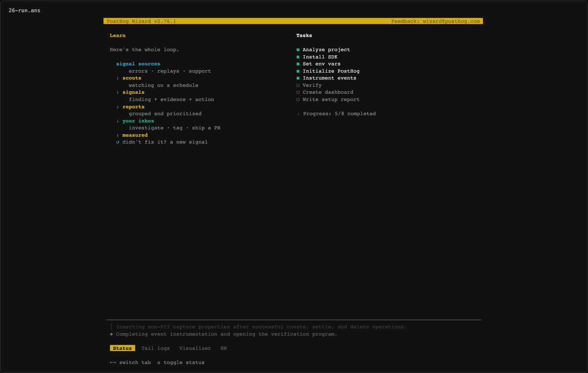The width and height of the screenshot is (588, 373).
Task: Click the "s toggle status" shortcut hint
Action: (x=181, y=362)
